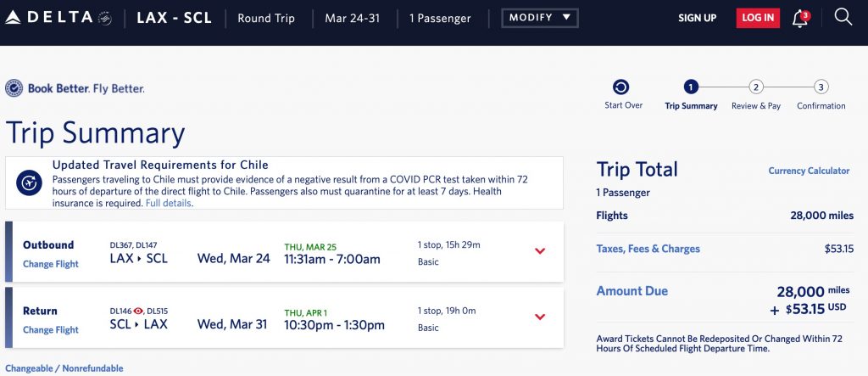The height and width of the screenshot is (376, 868).
Task: Click the Start Over circular arrow icon
Action: point(621,87)
